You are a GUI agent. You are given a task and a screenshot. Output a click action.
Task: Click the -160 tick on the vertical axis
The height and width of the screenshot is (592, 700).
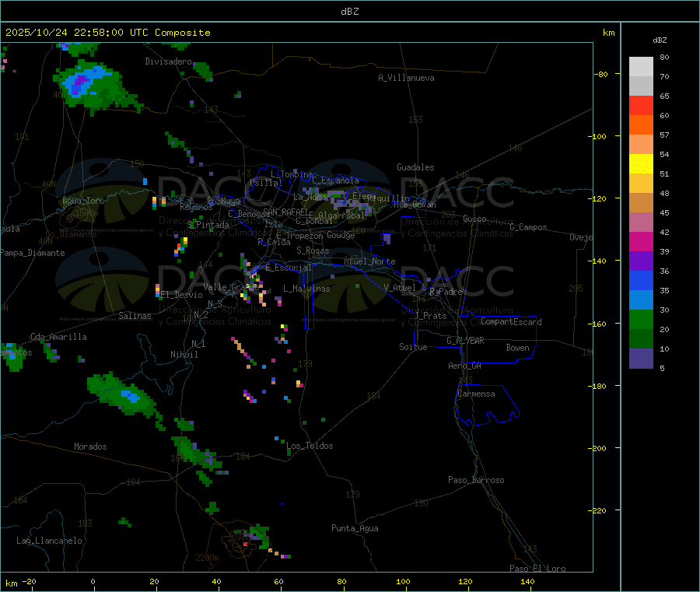597,324
